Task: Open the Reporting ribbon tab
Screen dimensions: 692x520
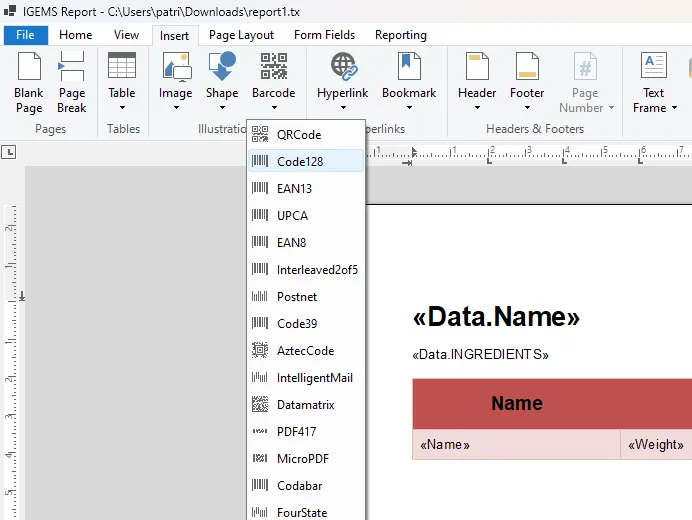Action: point(401,35)
